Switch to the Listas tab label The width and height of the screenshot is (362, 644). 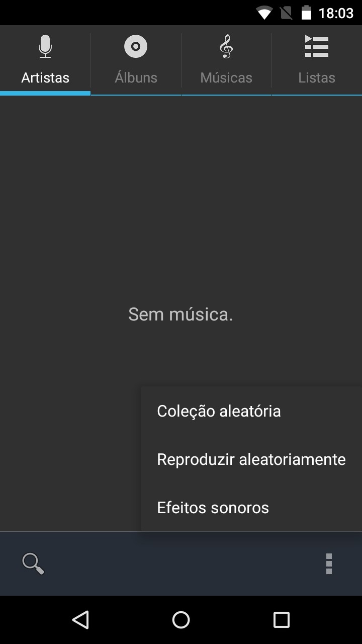click(317, 78)
